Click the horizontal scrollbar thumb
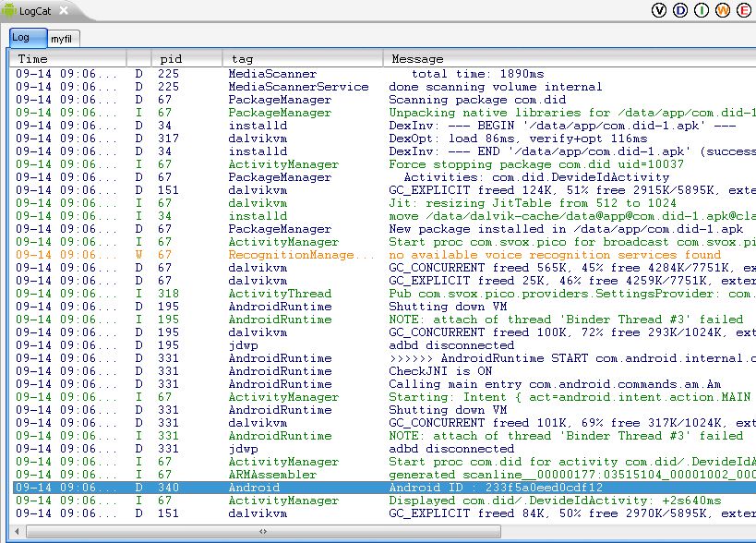The width and height of the screenshot is (756, 543). [x=263, y=531]
